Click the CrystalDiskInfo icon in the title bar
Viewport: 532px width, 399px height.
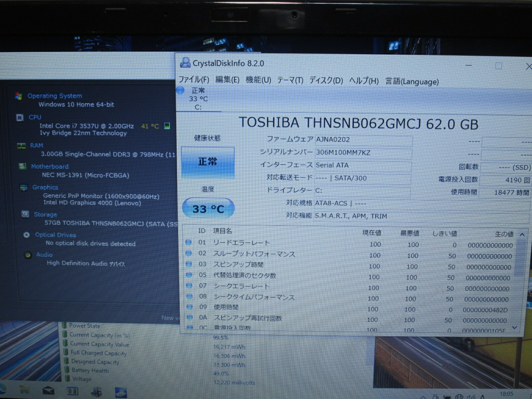click(x=185, y=62)
